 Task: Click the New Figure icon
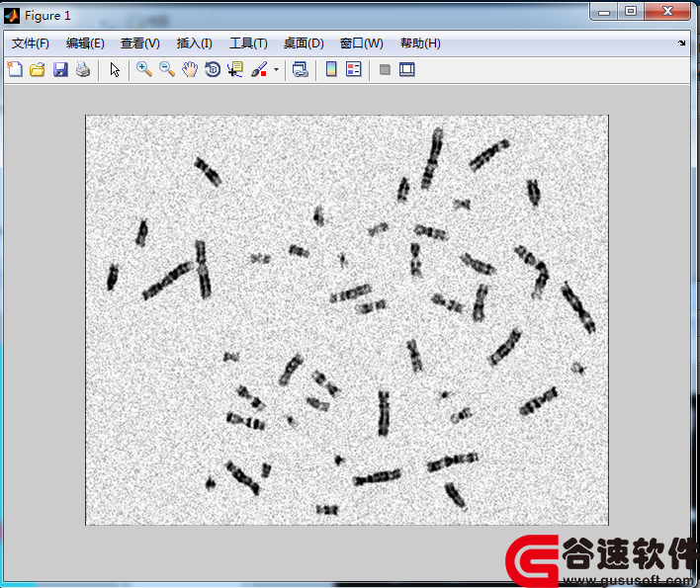point(15,69)
